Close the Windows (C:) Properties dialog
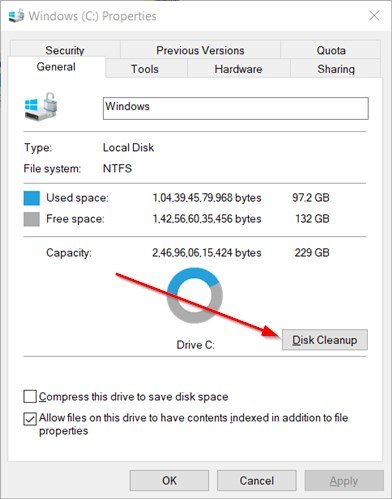The height and width of the screenshot is (499, 392). coord(374,15)
